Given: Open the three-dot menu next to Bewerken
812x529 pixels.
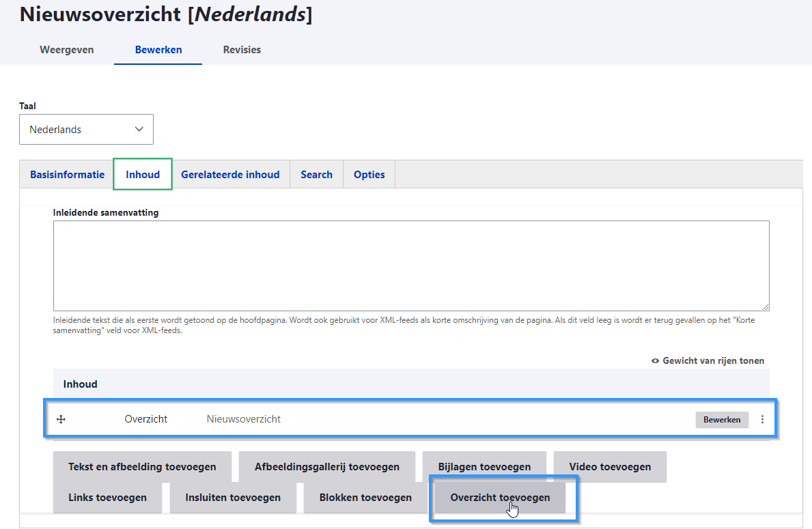Looking at the screenshot, I should click(763, 420).
